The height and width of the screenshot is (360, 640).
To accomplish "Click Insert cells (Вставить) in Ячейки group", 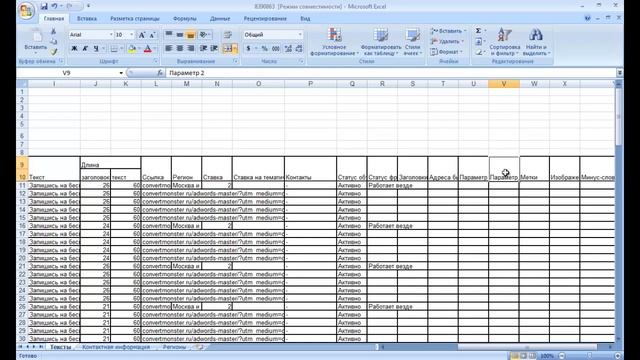I will click(x=448, y=31).
